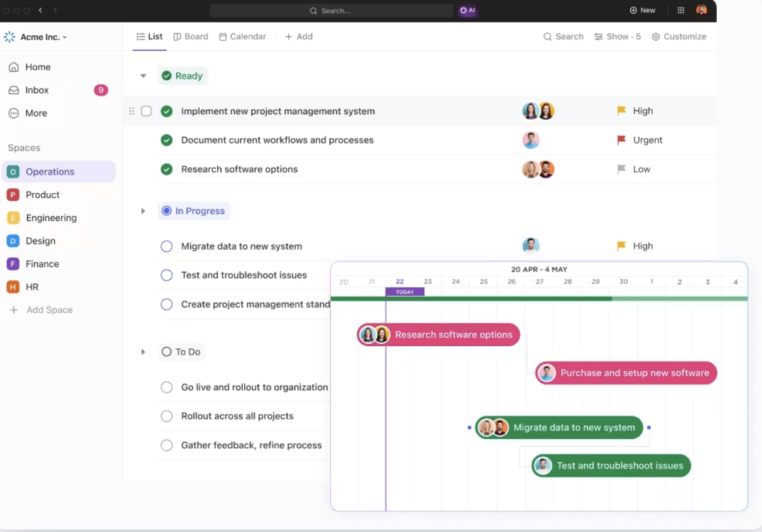Click the In Progress status label
Image resolution: width=762 pixels, height=532 pixels.
tap(193, 211)
